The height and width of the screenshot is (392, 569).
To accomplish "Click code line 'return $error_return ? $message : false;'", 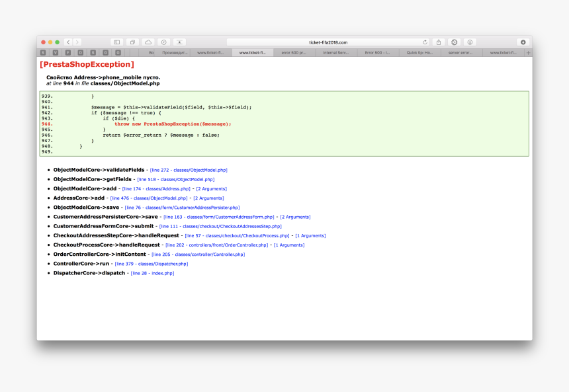I will 161,136.
